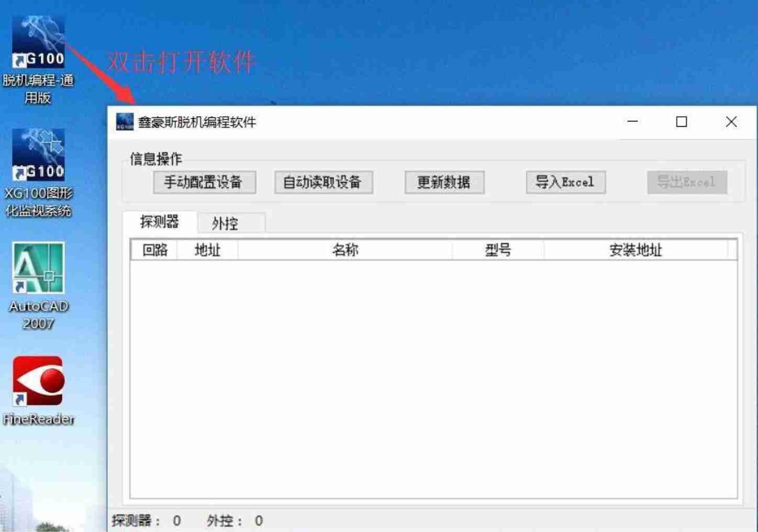
Task: Click the empty device list area
Action: pyautogui.click(x=433, y=377)
